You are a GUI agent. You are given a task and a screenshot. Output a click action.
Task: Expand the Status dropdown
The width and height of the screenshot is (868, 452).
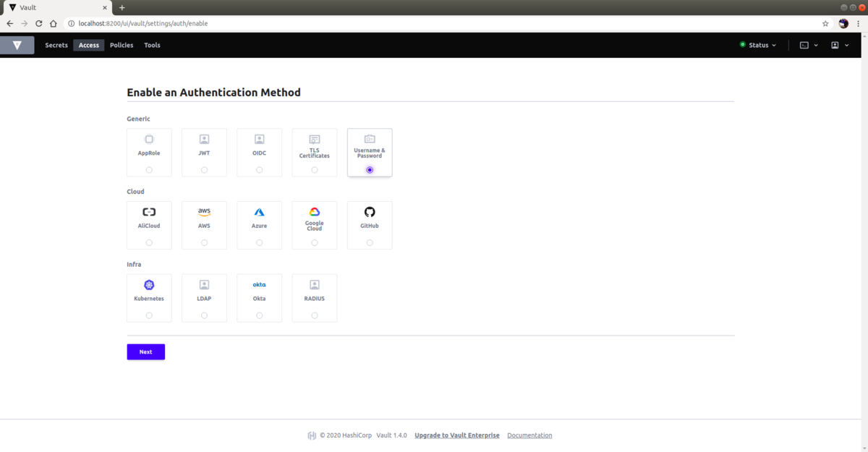pos(758,45)
